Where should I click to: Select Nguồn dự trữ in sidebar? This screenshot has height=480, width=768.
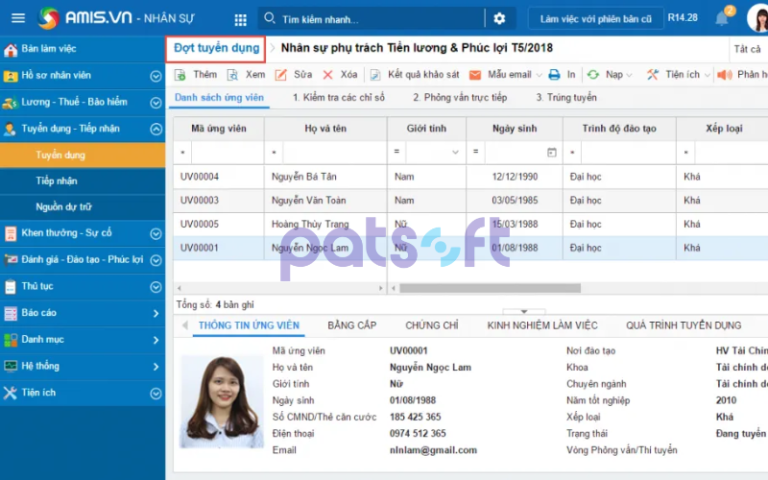click(63, 207)
